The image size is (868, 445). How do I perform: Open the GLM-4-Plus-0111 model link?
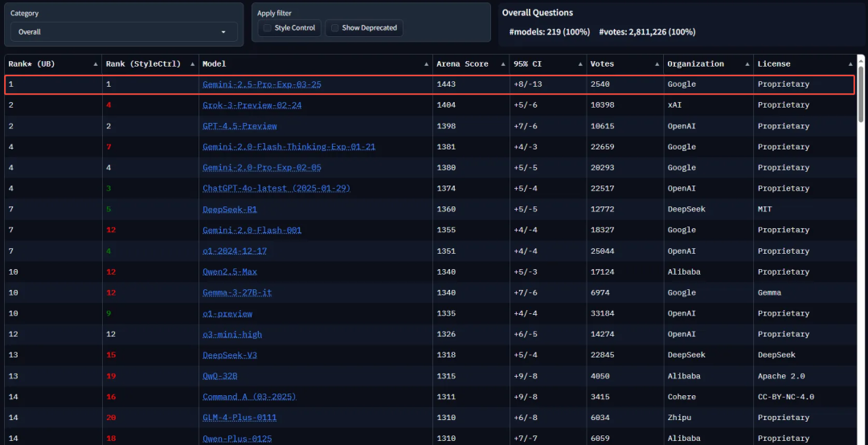coord(240,418)
